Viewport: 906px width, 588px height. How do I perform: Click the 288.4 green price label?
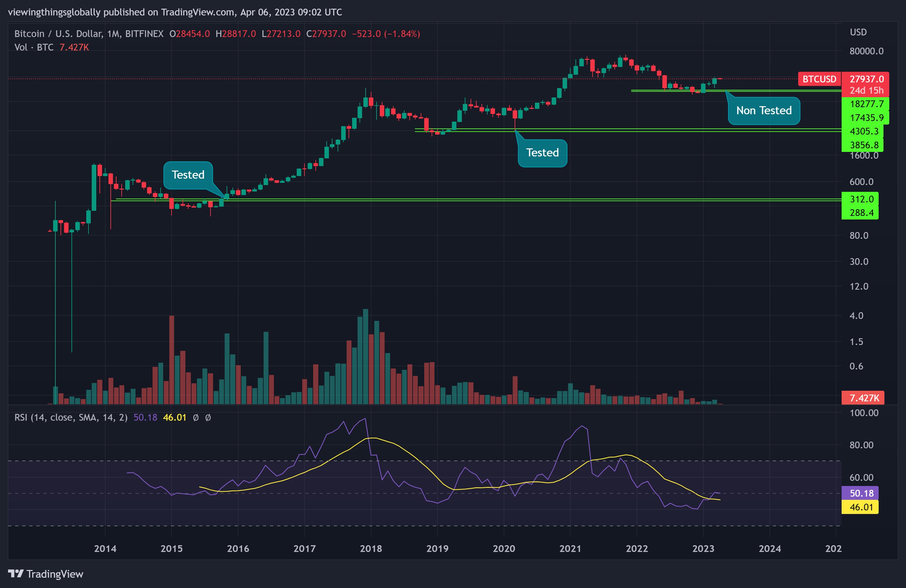[860, 213]
